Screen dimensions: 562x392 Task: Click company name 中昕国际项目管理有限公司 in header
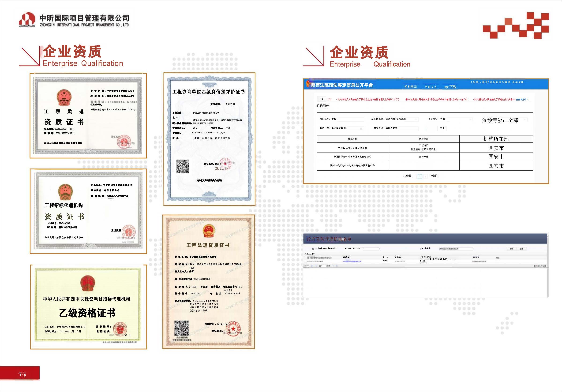[84, 18]
